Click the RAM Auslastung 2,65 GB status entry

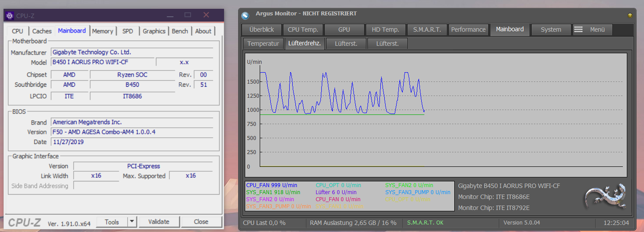pyautogui.click(x=353, y=223)
